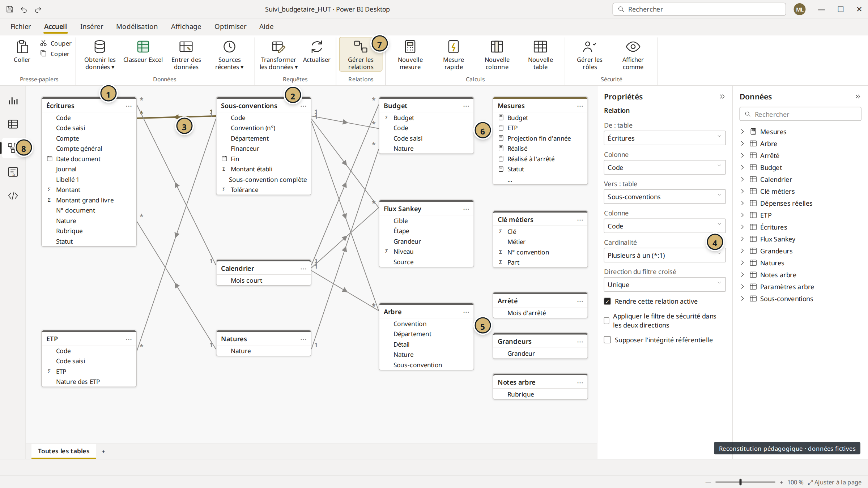868x488 pixels.
Task: Open the Vers : table Sous-conventions dropdown
Action: [664, 197]
